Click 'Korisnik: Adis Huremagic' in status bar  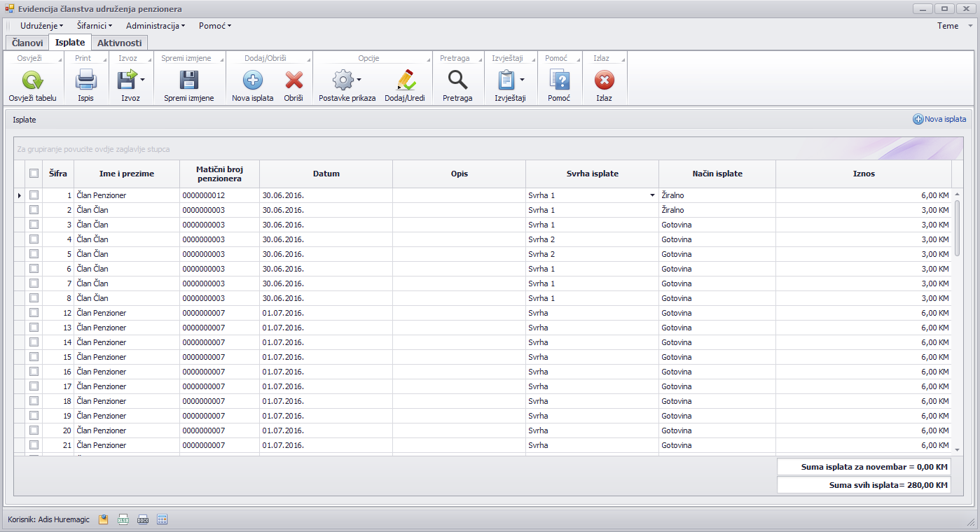(48, 519)
